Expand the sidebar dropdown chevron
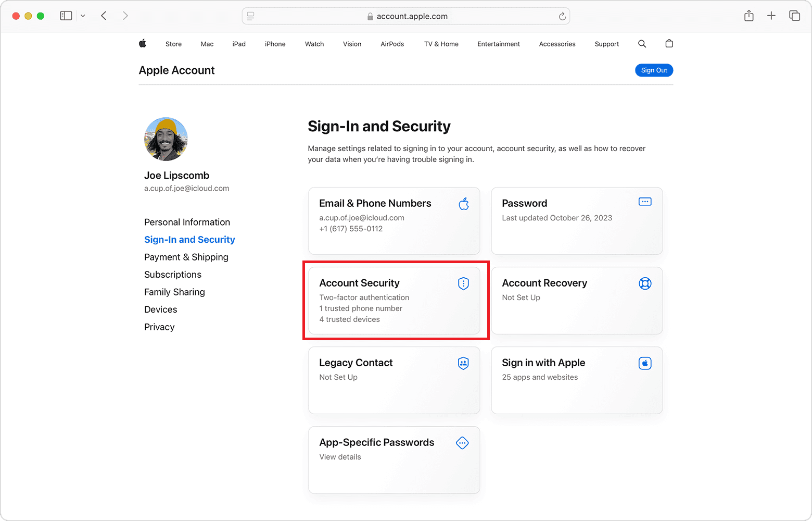This screenshot has width=812, height=521. click(83, 16)
